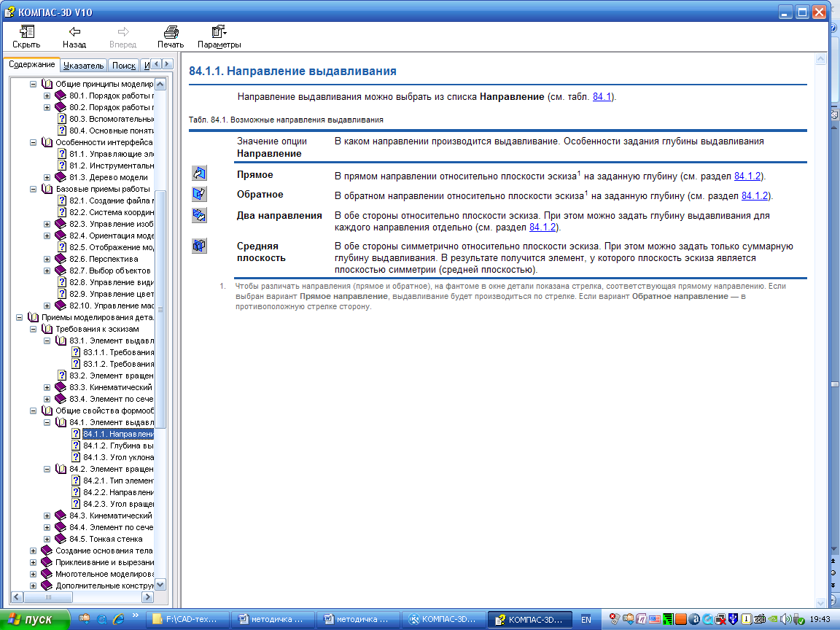The width and height of the screenshot is (840, 630).
Task: Open the Параметры options icon
Action: pyautogui.click(x=219, y=31)
